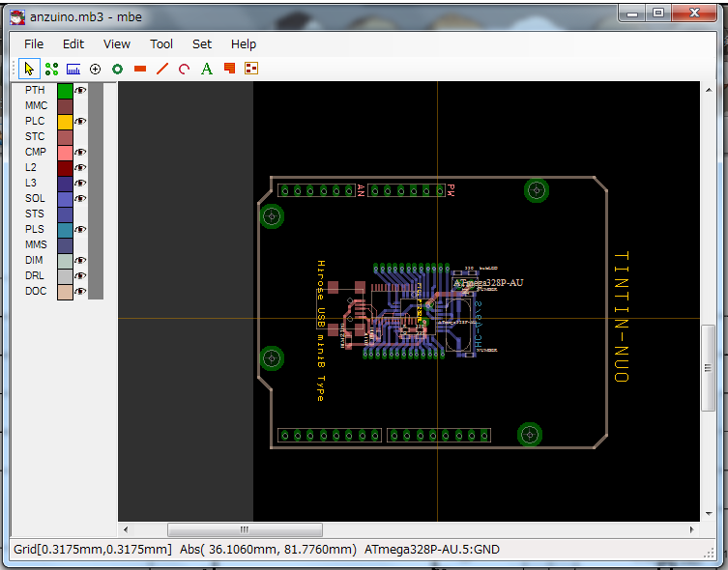Click the Hirose USB miniB Type label
This screenshot has width=728, height=570.
(x=321, y=330)
